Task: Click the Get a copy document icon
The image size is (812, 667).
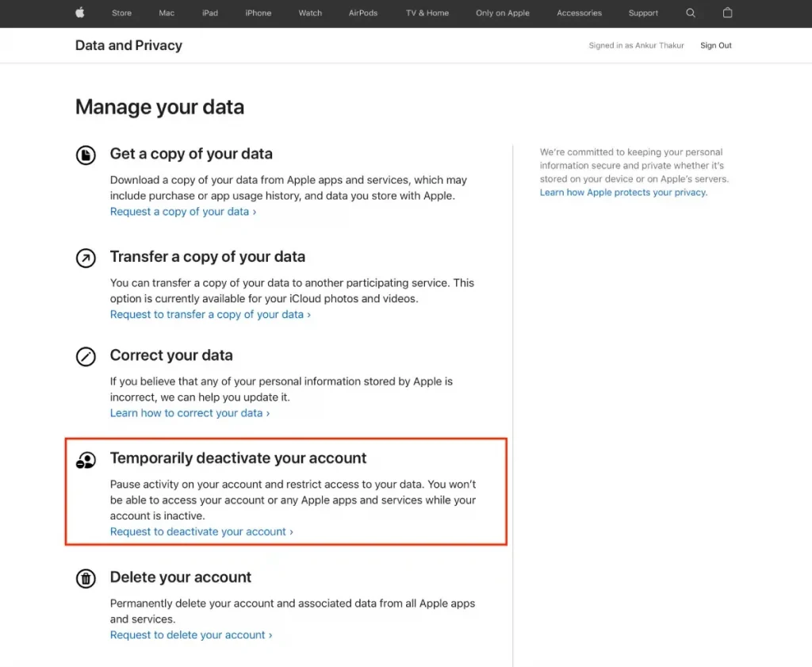Action: [x=86, y=155]
